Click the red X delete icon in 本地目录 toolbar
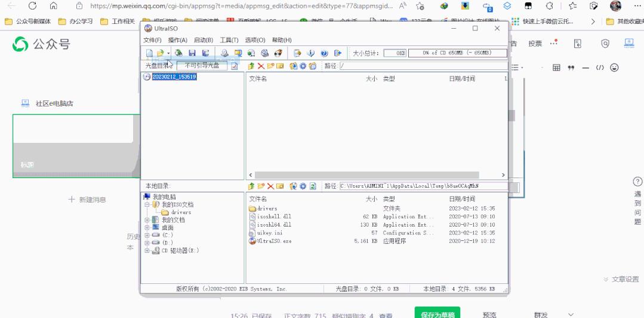The image size is (644, 318). pyautogui.click(x=270, y=186)
